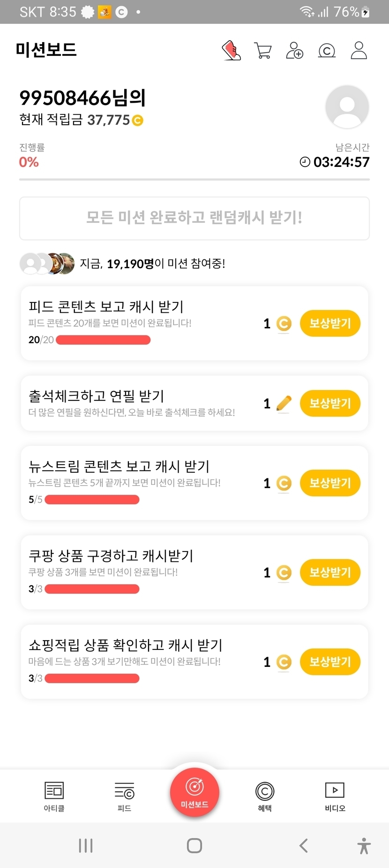Screen dimensions: 389x868
Task: Claim reward for 피드 콘텐츠 mission
Action: click(x=330, y=323)
